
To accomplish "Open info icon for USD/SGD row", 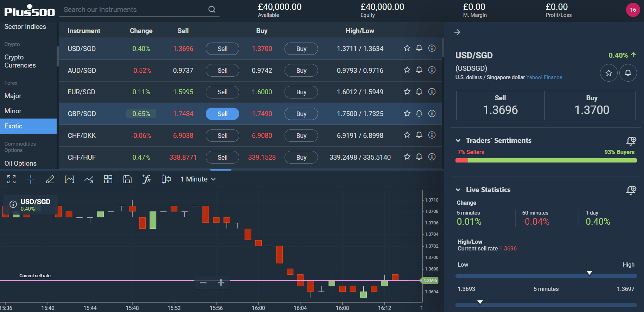I will [432, 48].
